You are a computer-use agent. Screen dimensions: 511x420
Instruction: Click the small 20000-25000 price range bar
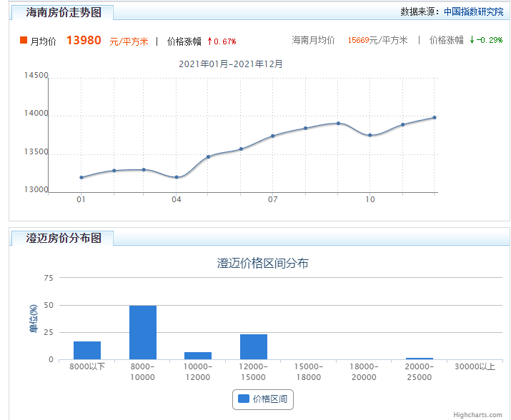420,359
